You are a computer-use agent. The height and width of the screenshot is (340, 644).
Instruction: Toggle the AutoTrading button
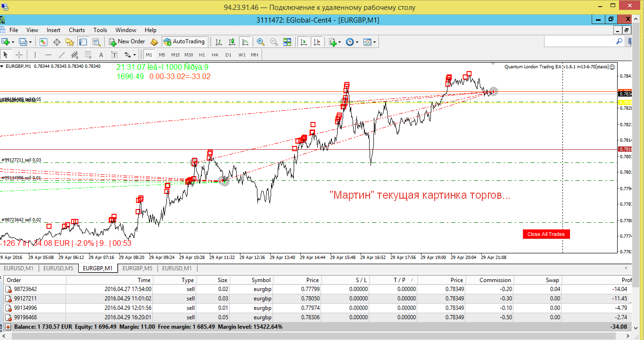(184, 41)
